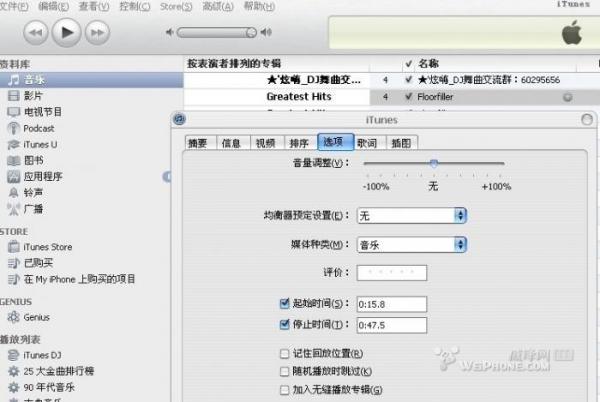Adjust the 音量调整 slider

click(434, 163)
